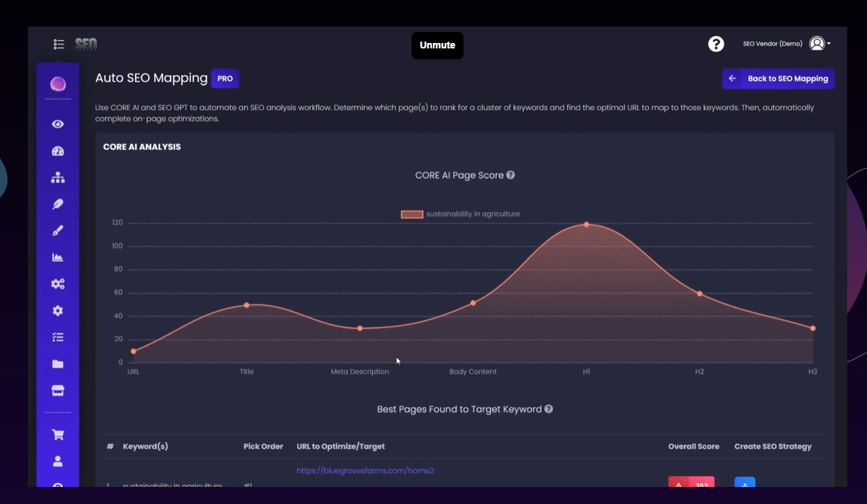867x504 pixels.
Task: Open the dashboard speedometer icon in sidebar
Action: (58, 151)
